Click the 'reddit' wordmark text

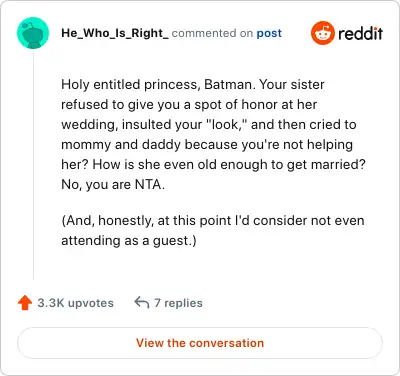tap(360, 34)
